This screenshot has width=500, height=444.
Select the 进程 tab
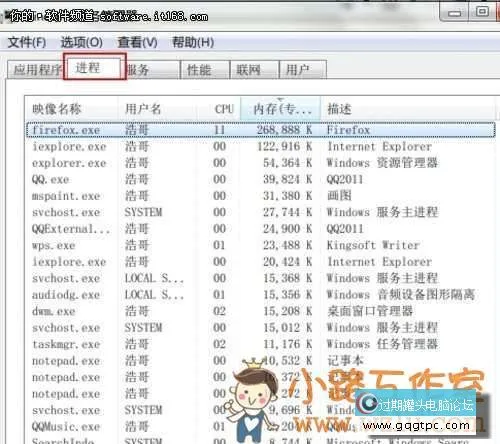click(x=94, y=68)
